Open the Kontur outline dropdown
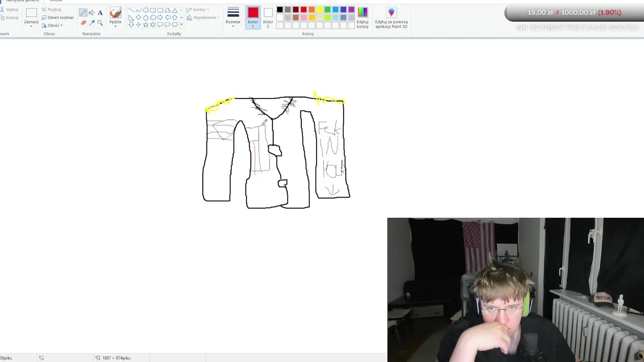 197,10
